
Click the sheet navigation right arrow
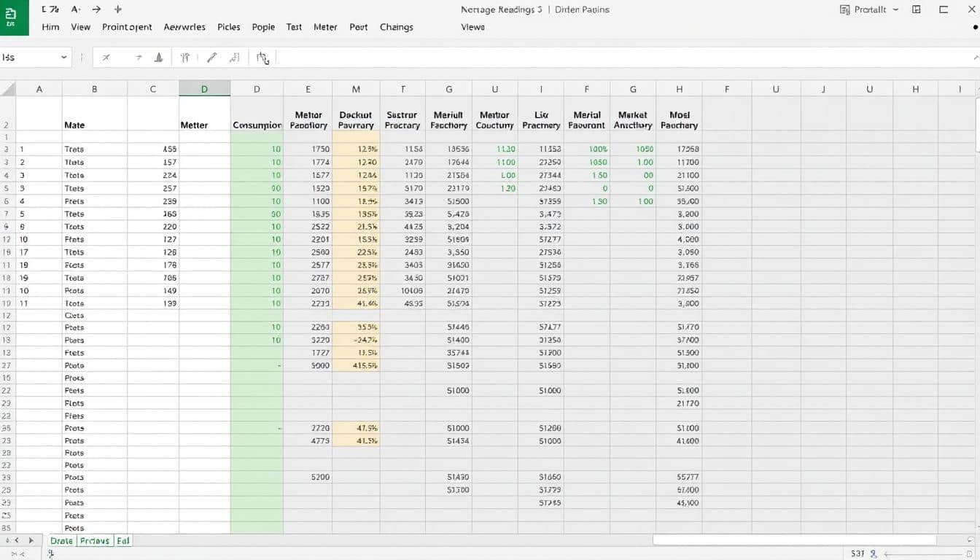[31, 540]
